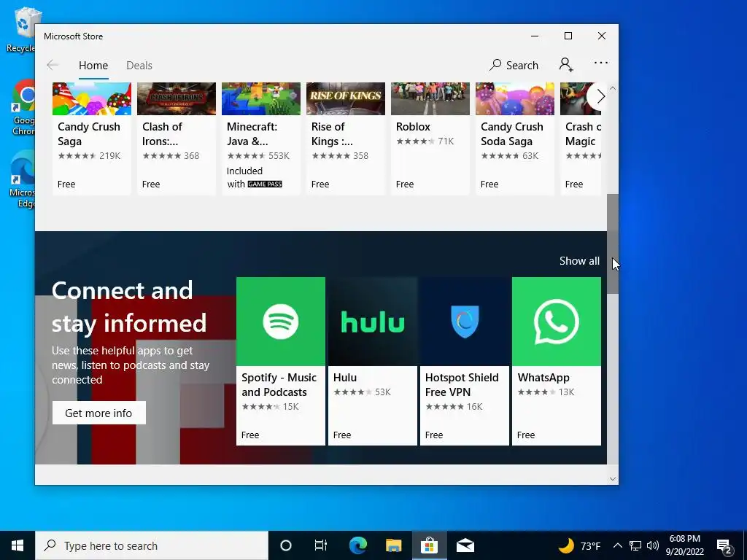Image resolution: width=747 pixels, height=560 pixels.
Task: Open the weather widget showing 73°F
Action: [579, 545]
